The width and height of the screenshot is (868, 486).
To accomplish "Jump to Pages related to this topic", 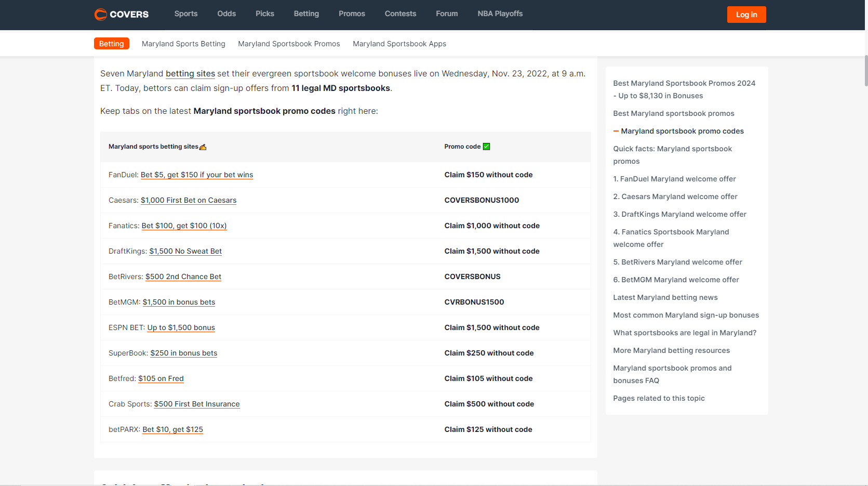I will click(x=659, y=398).
